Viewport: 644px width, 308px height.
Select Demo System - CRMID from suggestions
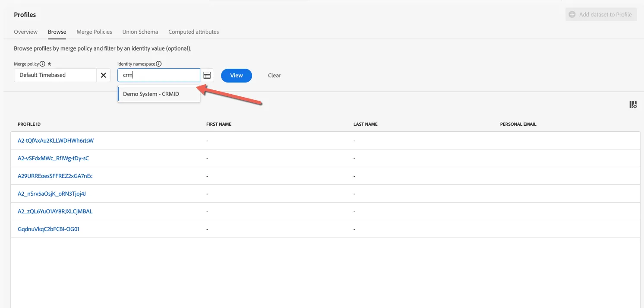(x=159, y=94)
